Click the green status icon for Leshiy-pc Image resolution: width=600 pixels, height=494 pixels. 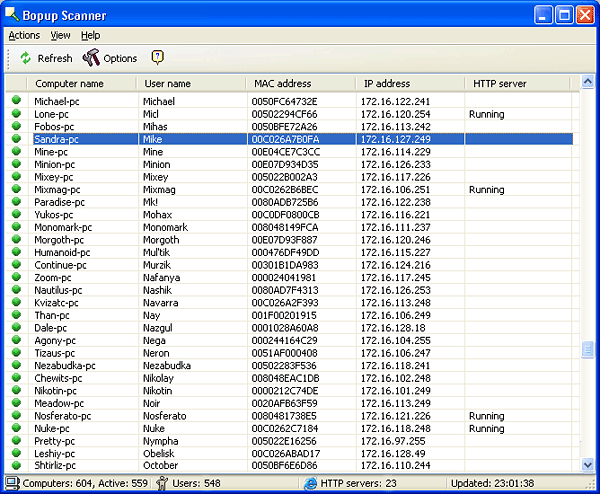pos(16,453)
